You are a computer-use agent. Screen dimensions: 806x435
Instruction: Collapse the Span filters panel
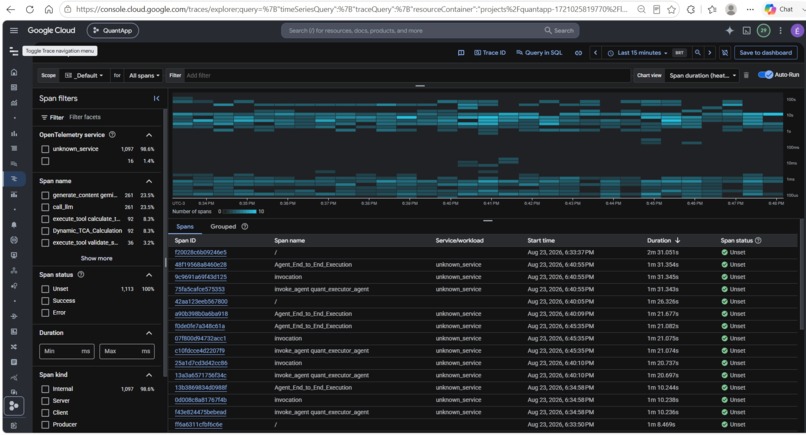pyautogui.click(x=156, y=98)
